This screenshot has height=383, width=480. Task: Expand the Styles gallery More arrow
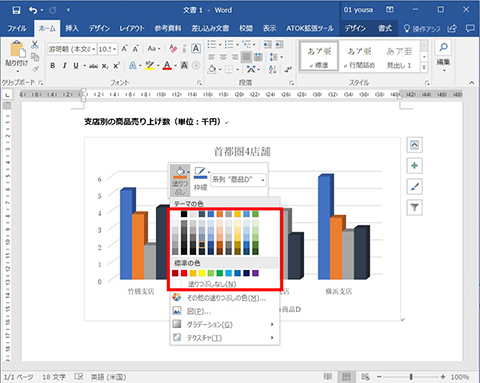coord(424,67)
